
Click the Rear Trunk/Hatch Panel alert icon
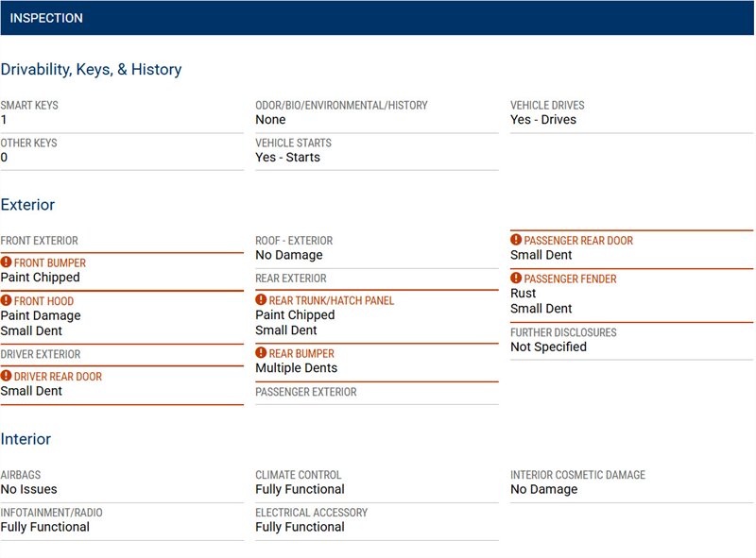261,299
